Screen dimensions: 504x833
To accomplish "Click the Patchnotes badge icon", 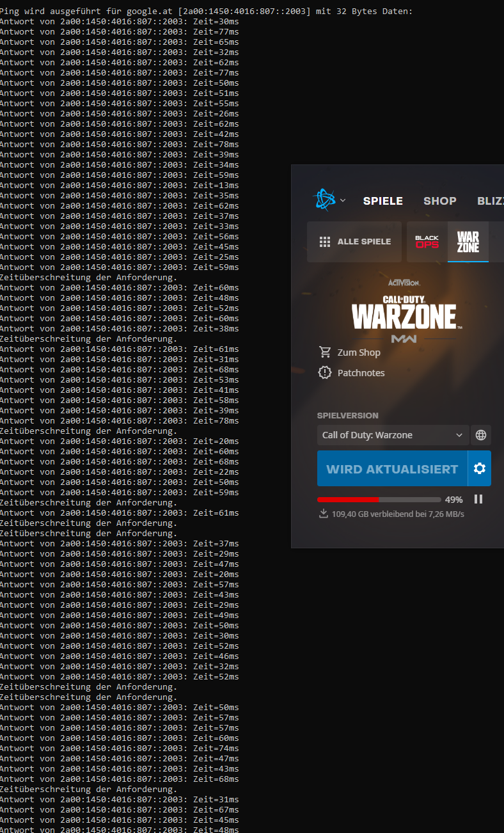I will 325,372.
